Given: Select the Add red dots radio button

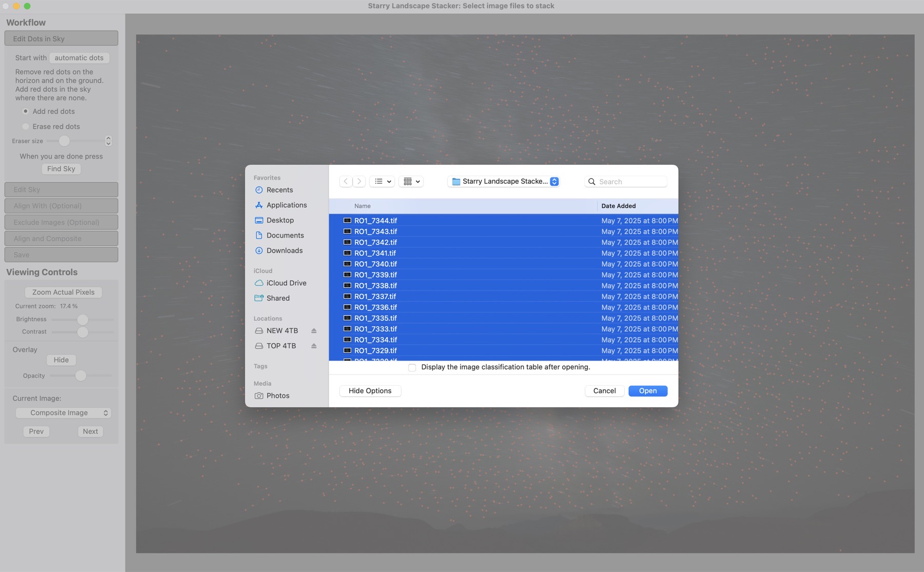Looking at the screenshot, I should [x=25, y=111].
